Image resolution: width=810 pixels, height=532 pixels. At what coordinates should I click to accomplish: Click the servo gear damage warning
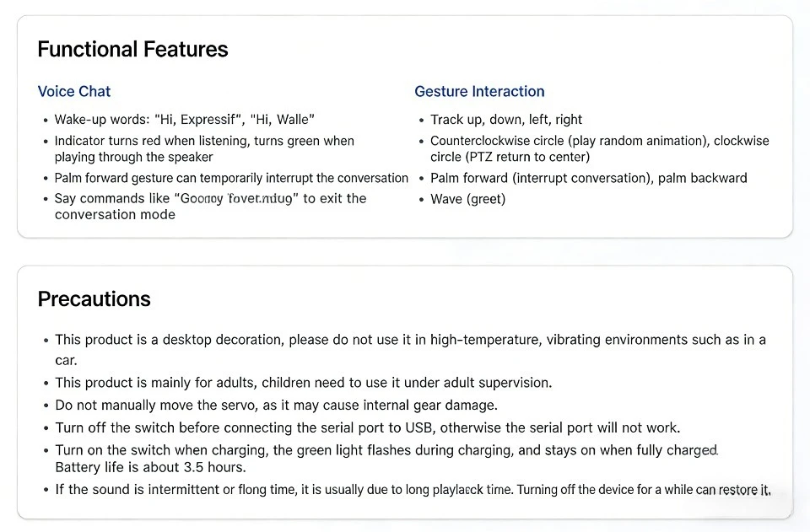pyautogui.click(x=277, y=405)
